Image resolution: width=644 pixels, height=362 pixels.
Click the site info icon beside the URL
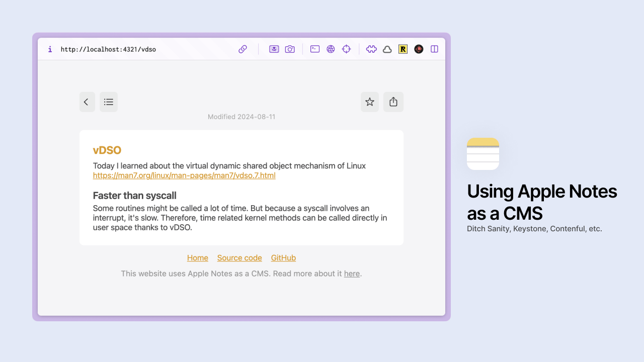click(x=50, y=49)
